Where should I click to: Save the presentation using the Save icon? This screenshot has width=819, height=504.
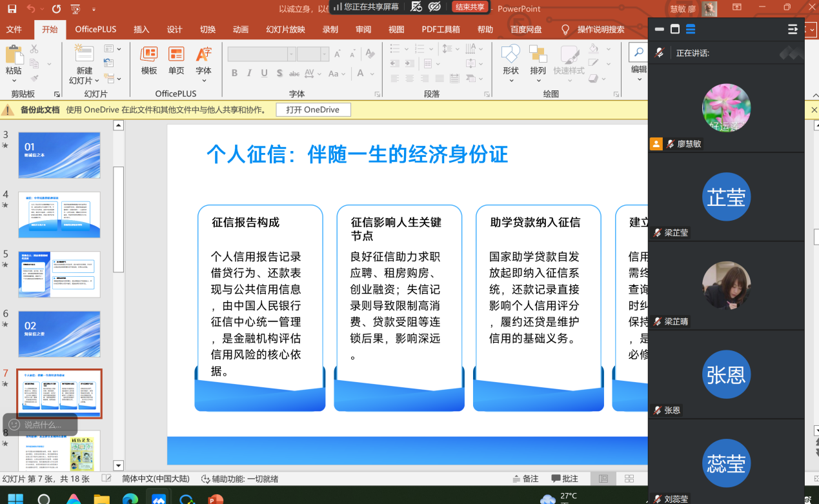pos(12,9)
